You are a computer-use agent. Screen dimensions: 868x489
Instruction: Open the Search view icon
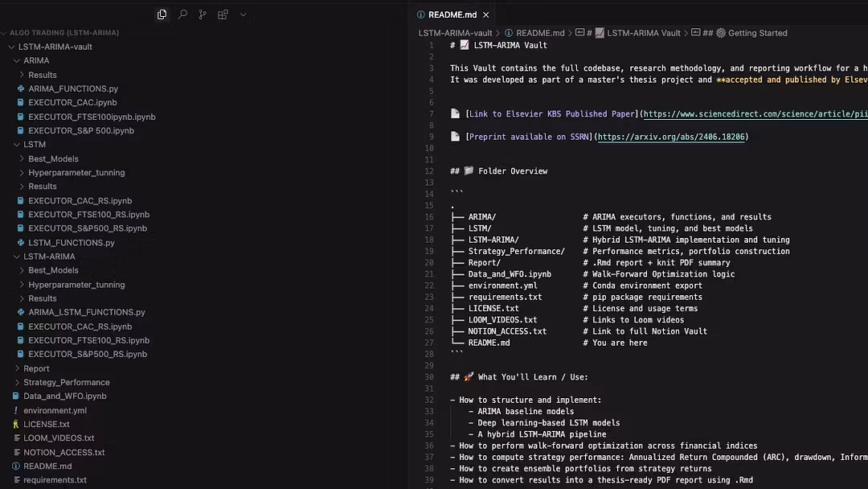[182, 14]
